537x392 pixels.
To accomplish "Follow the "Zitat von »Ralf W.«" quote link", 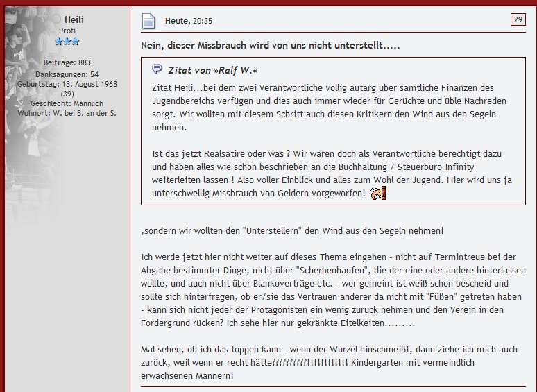I will [208, 70].
